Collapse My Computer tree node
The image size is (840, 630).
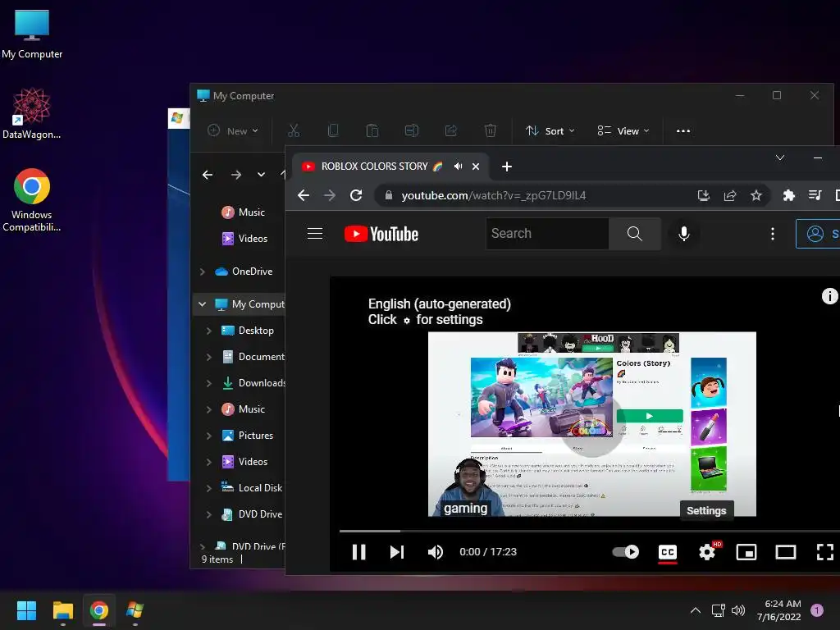(x=202, y=304)
